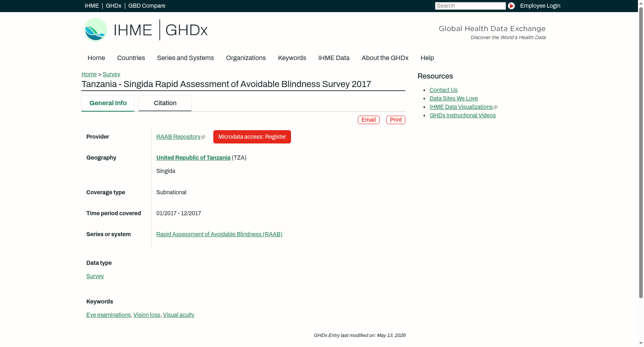Open Rapid Assessment of Avoidable Blindness (RAAB) link

pyautogui.click(x=219, y=234)
